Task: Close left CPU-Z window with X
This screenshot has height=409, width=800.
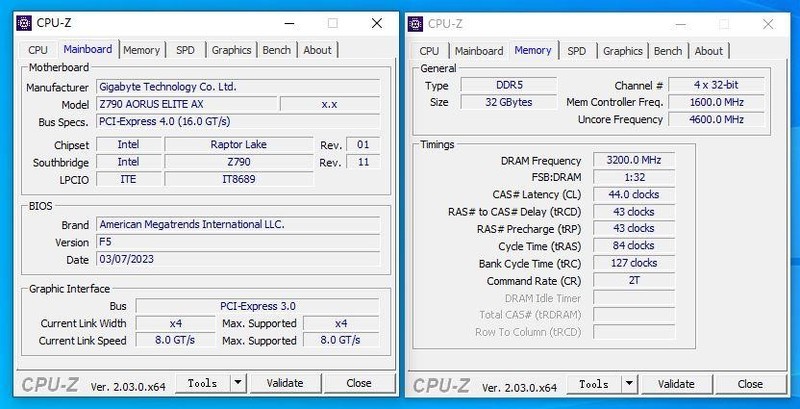Action: click(x=377, y=23)
